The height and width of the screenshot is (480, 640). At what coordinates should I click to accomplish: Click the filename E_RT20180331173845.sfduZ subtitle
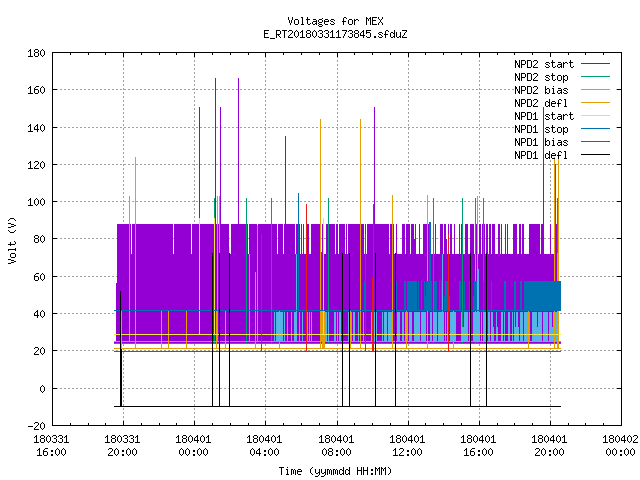coord(335,34)
